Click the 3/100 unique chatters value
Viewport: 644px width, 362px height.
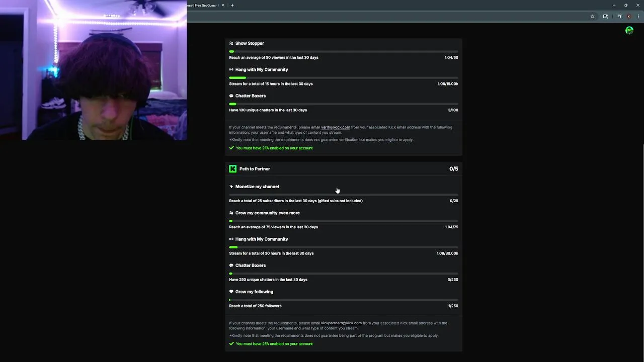coord(453,110)
